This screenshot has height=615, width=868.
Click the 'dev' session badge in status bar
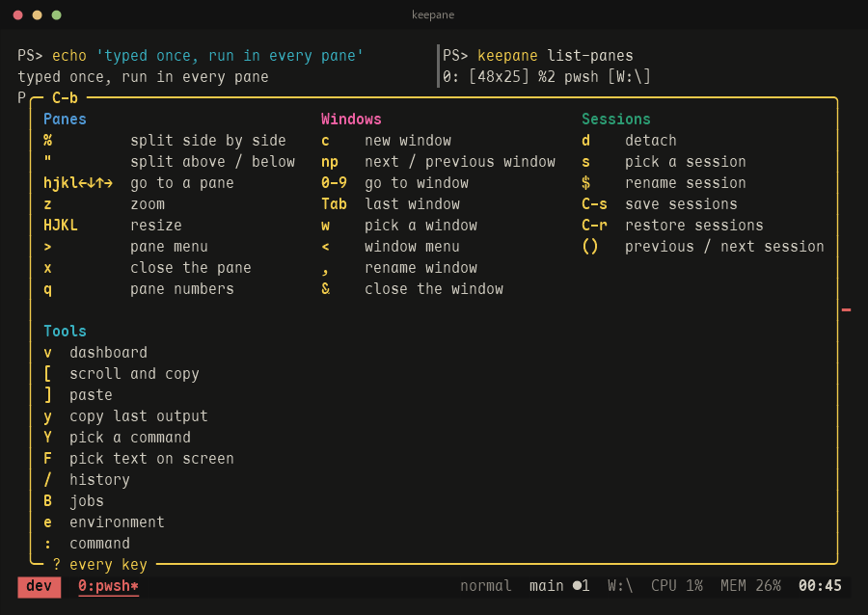click(40, 586)
